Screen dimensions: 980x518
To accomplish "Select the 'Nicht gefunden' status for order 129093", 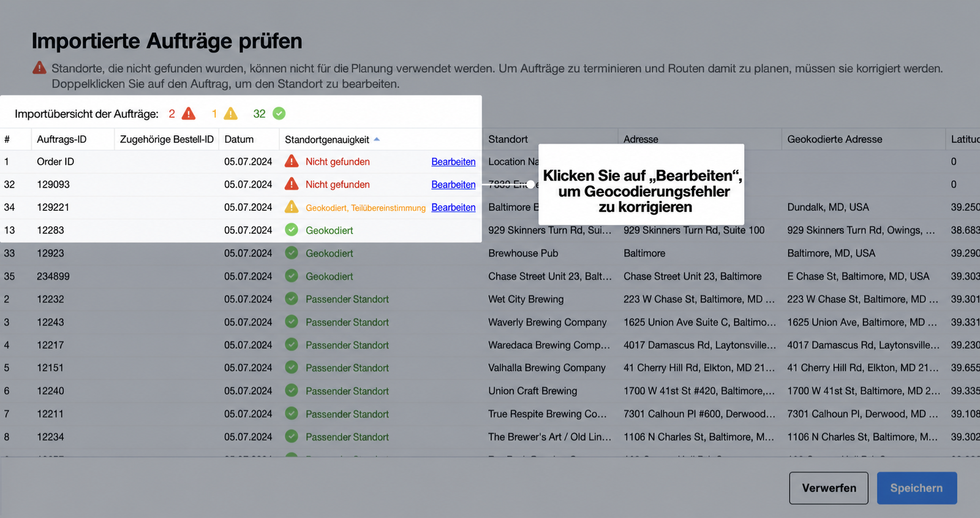I will (337, 185).
